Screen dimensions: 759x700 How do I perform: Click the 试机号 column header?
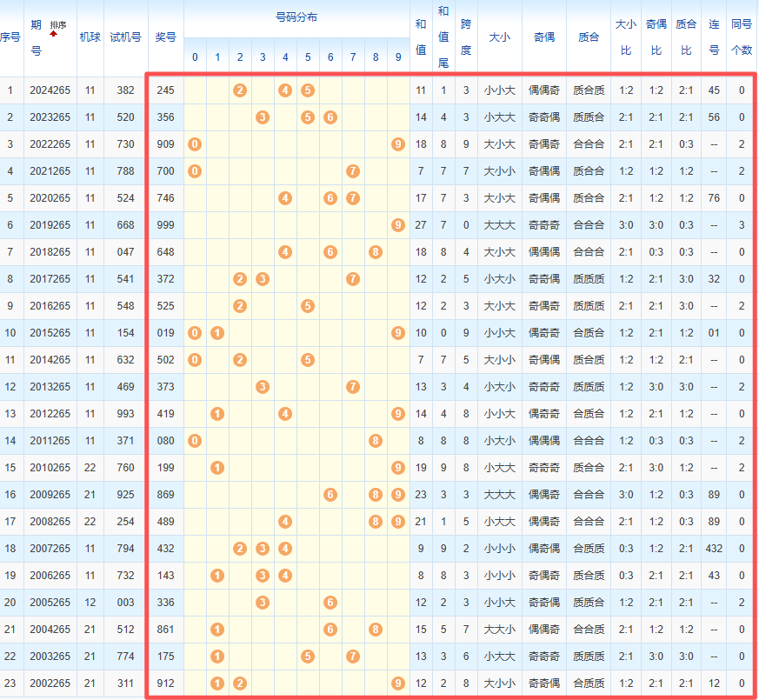click(125, 37)
